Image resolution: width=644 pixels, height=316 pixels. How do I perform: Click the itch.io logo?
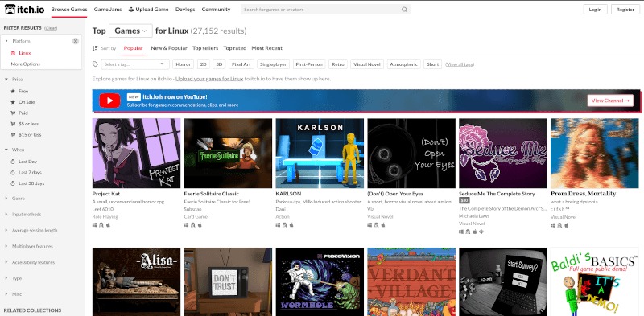(24, 9)
